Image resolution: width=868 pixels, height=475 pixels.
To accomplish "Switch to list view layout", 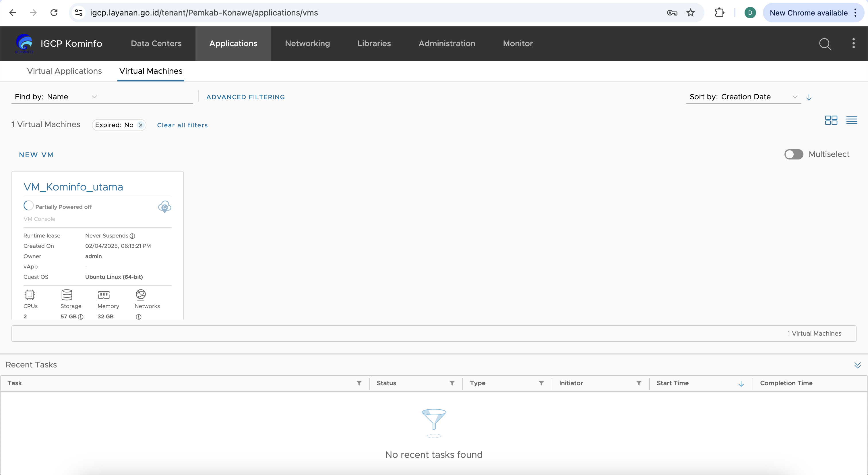I will click(851, 120).
